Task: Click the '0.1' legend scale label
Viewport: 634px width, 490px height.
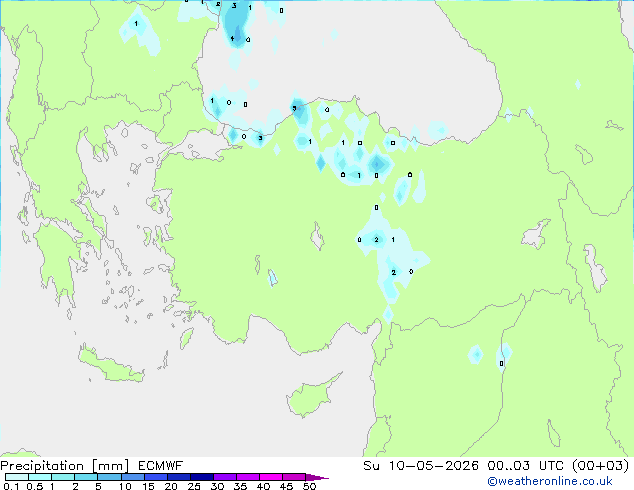Action: click(11, 486)
